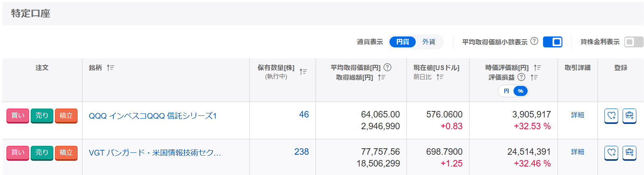The height and width of the screenshot is (175, 644).
Task: Enable stock lending interest rate display
Action: point(633,42)
